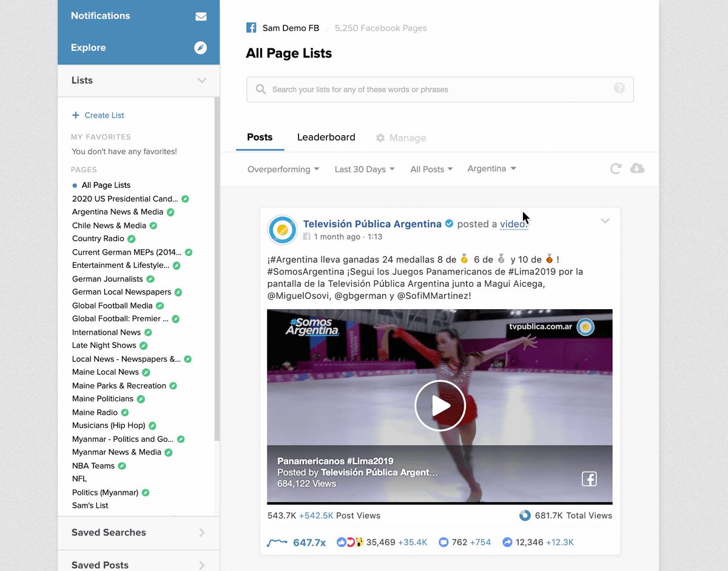The height and width of the screenshot is (571, 728).
Task: Open German Local Newspapers list
Action: click(122, 292)
